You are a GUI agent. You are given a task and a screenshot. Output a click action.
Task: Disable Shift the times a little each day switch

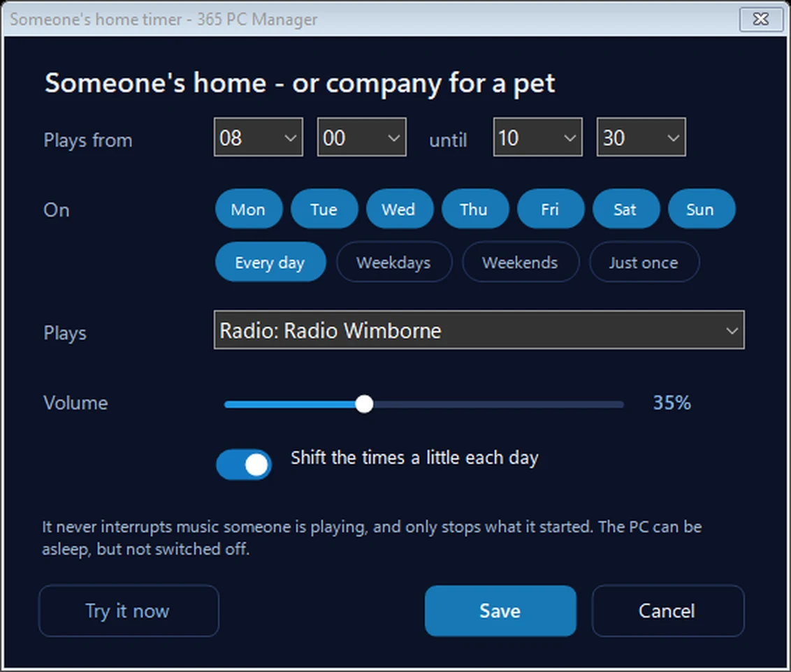[x=244, y=465]
